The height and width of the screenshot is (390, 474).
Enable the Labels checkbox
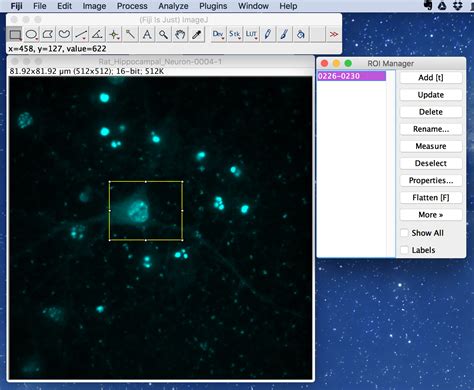pos(404,250)
